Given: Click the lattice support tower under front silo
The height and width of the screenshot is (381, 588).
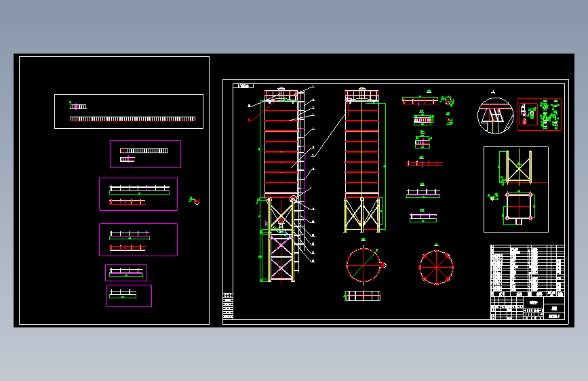Looking at the screenshot, I should [281, 239].
